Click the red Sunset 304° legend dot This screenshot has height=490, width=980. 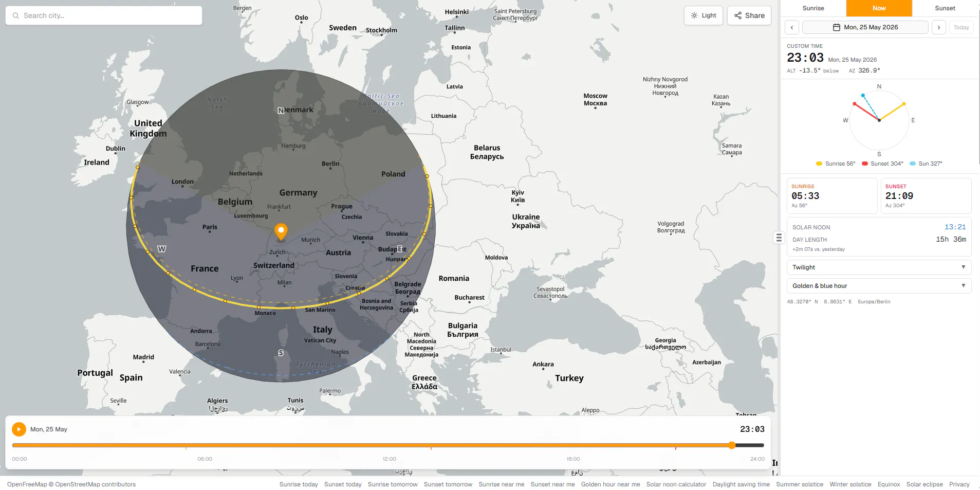[x=865, y=164]
